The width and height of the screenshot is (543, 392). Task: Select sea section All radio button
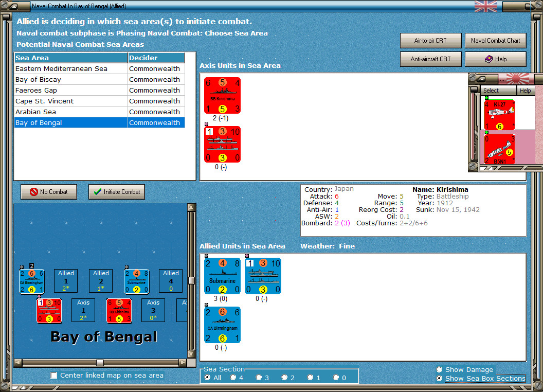coord(207,378)
